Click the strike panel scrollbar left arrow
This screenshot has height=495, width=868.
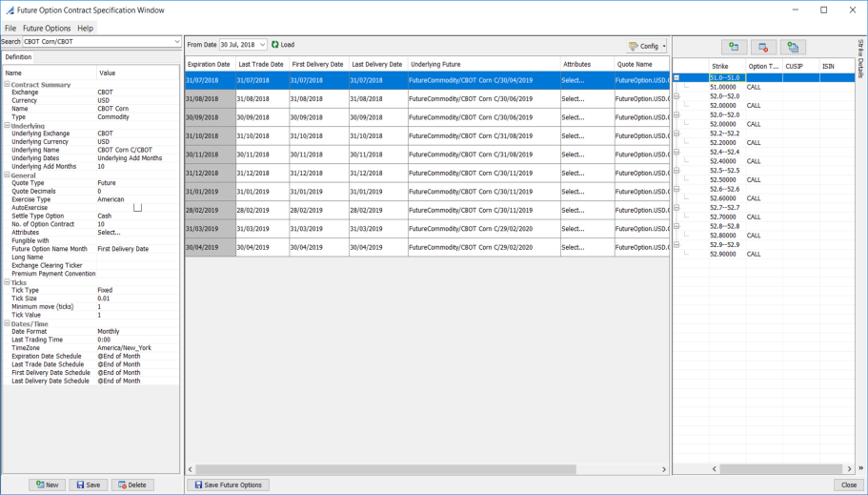[x=714, y=469]
